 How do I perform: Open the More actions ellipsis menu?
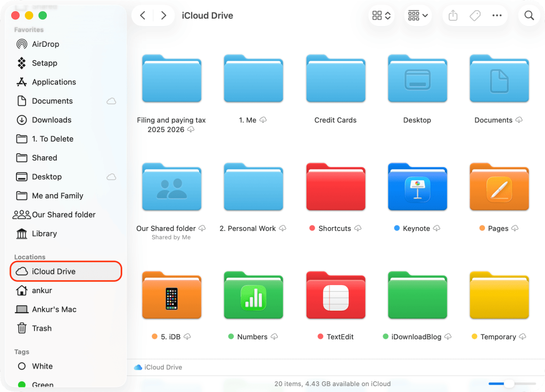[x=497, y=15]
